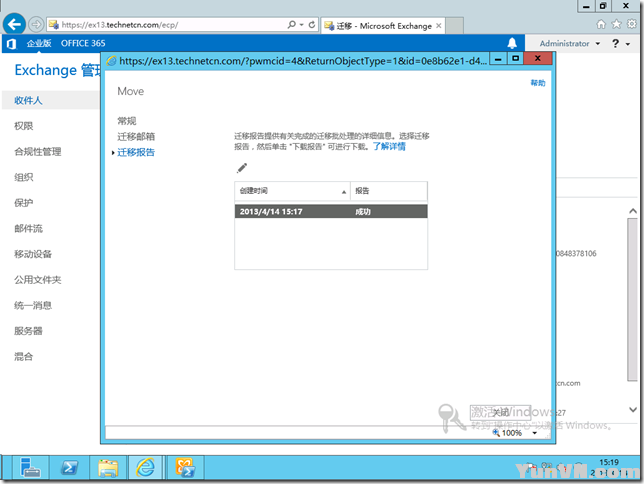
Task: Click the zoom magnifier icon at 100%
Action: (x=496, y=433)
